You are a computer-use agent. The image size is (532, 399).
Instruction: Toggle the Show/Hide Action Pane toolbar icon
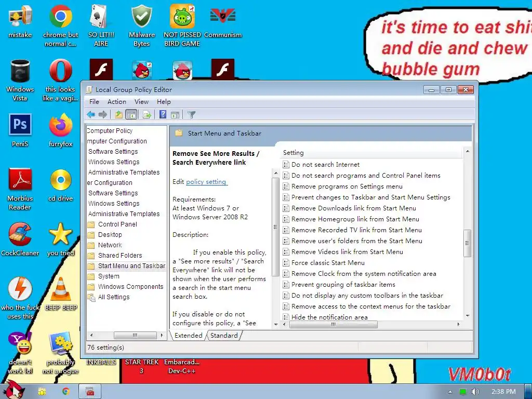175,115
